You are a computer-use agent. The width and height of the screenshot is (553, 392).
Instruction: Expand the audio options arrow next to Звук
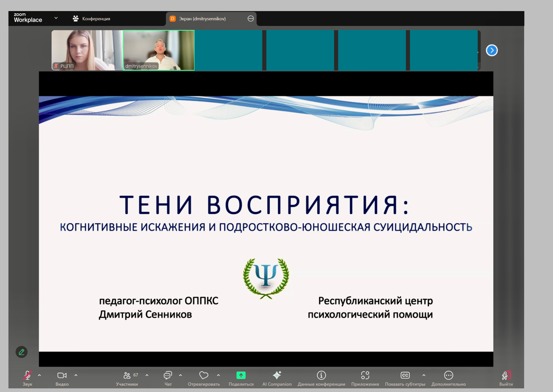tap(40, 375)
